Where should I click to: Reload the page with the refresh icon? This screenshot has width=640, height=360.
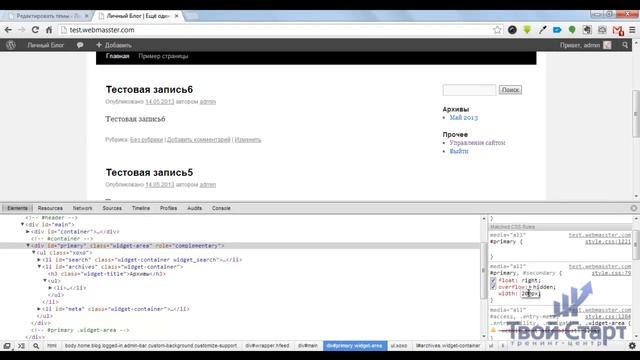pos(35,30)
